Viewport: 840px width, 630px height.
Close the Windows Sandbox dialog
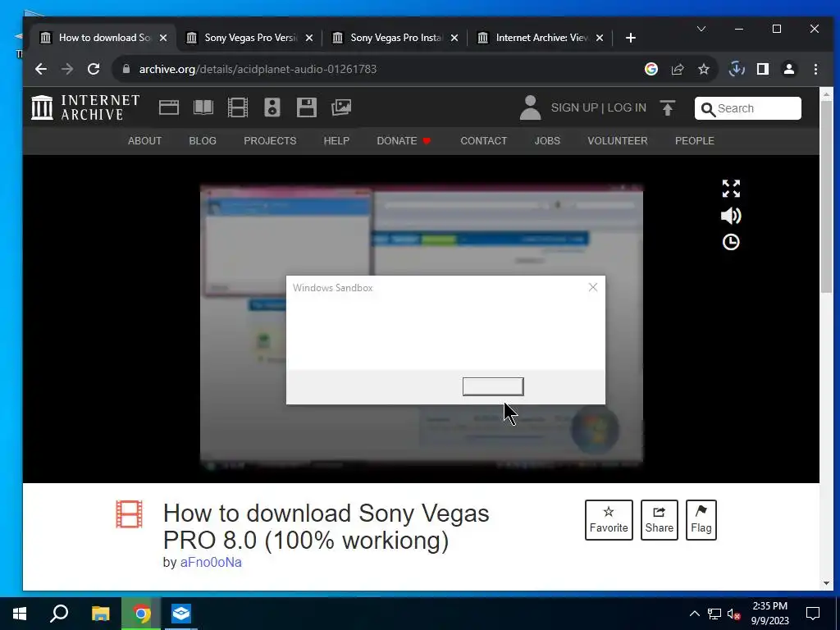pos(592,287)
